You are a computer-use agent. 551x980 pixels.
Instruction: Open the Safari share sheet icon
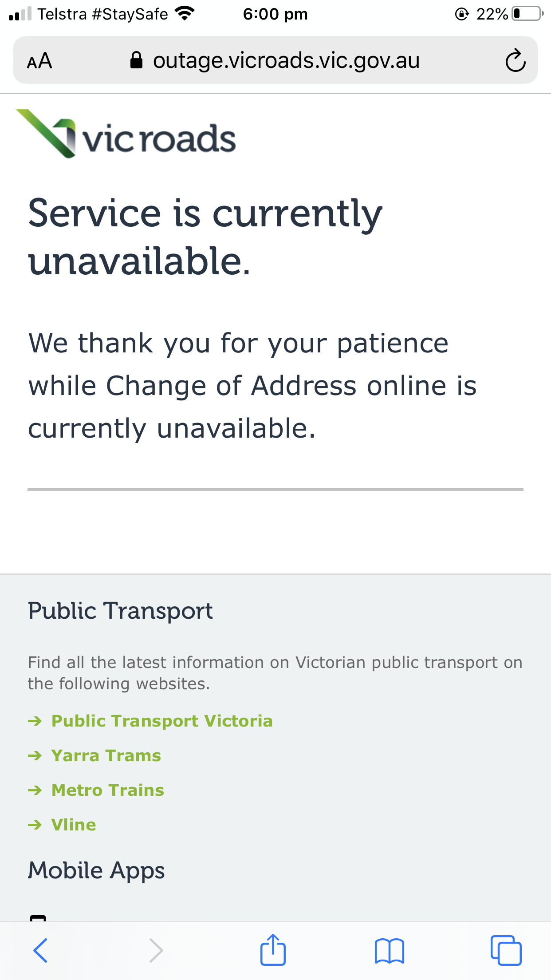pos(273,950)
